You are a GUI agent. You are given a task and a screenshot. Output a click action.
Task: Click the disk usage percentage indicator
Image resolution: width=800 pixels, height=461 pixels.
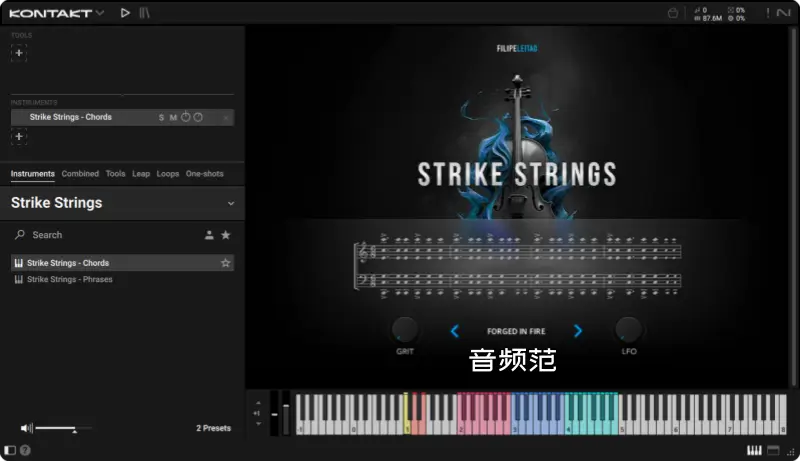736,18
